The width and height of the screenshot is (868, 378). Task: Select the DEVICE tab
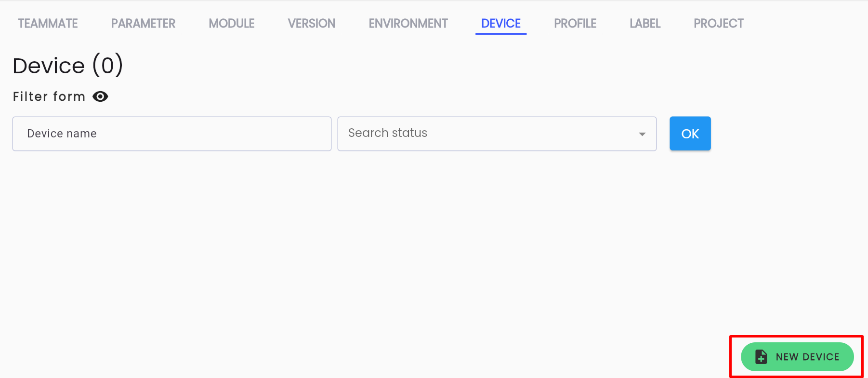(x=501, y=24)
